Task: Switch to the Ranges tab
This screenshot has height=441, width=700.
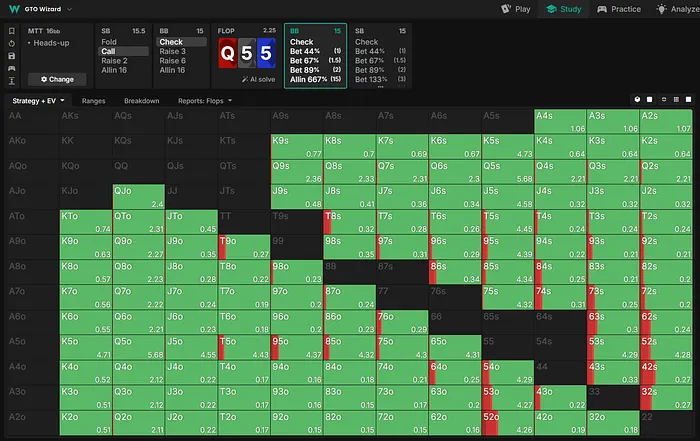Action: 93,101
